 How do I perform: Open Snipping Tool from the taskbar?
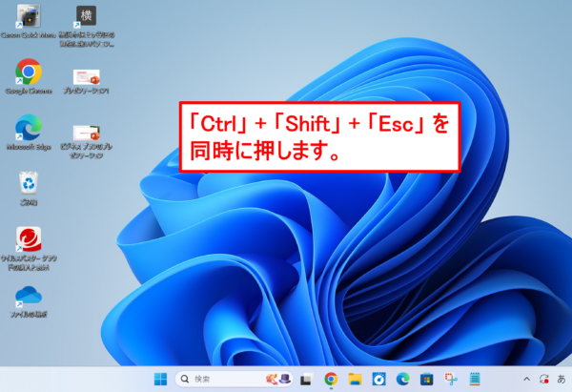tap(450, 379)
